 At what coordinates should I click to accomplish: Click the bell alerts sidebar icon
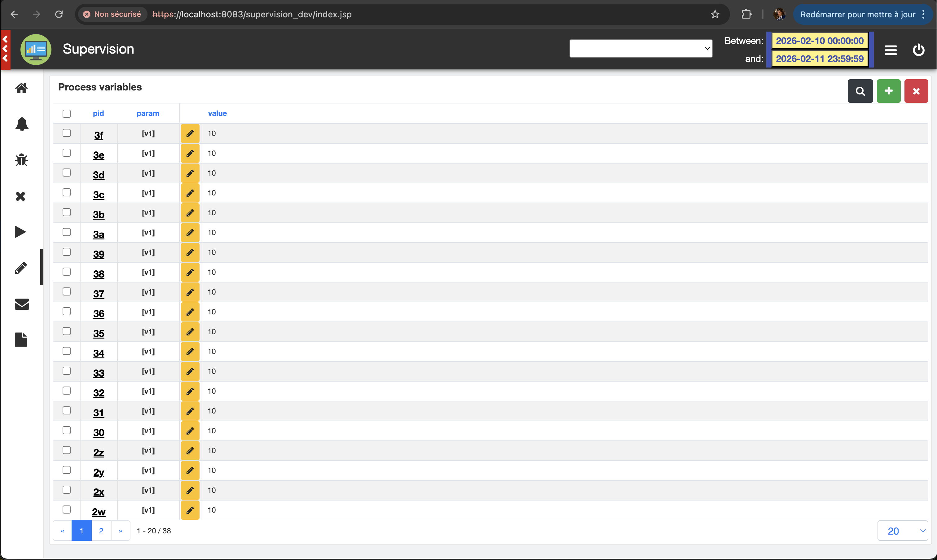coord(21,124)
